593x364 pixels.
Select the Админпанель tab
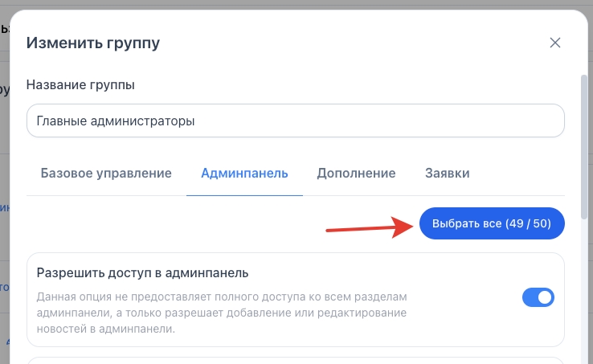tap(244, 173)
